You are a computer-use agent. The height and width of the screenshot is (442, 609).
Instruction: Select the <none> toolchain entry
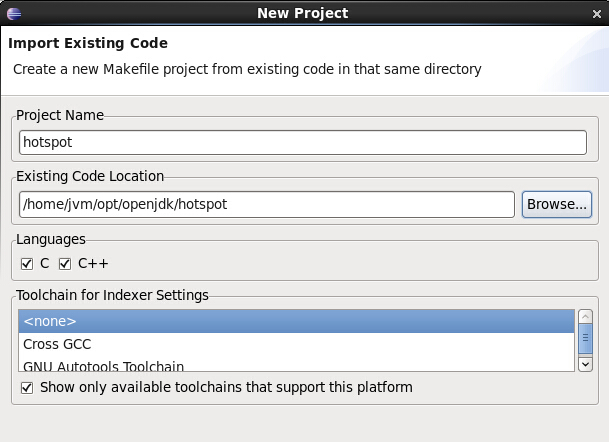pyautogui.click(x=296, y=321)
